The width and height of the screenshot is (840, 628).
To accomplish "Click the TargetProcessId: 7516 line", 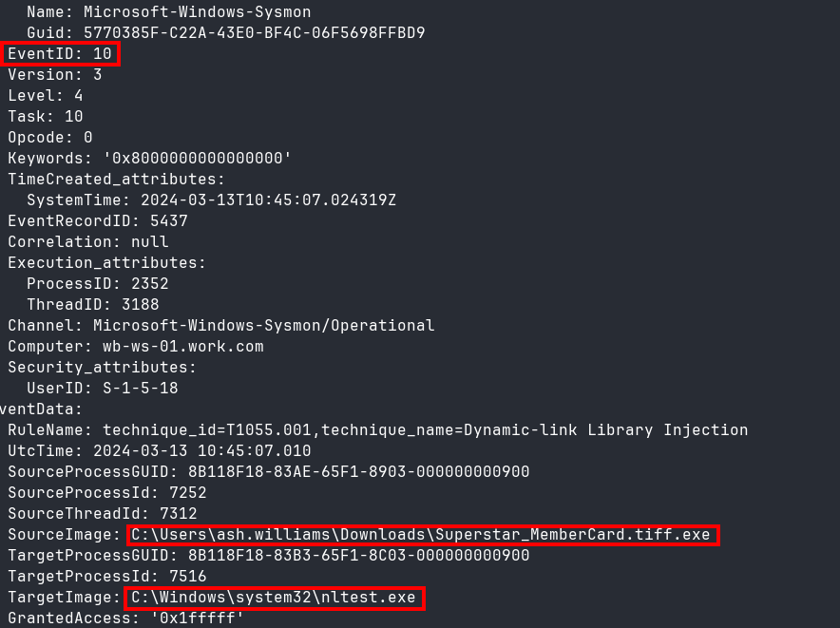I will 106,576.
